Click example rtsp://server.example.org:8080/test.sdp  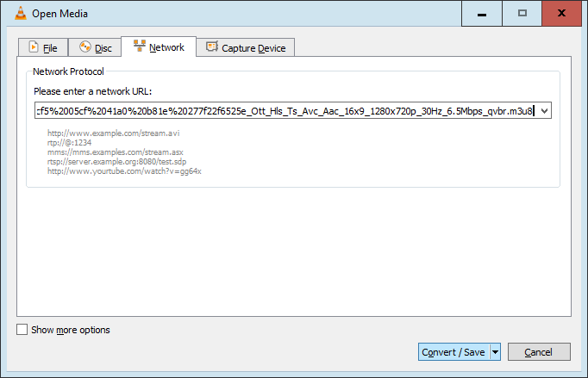click(116, 162)
